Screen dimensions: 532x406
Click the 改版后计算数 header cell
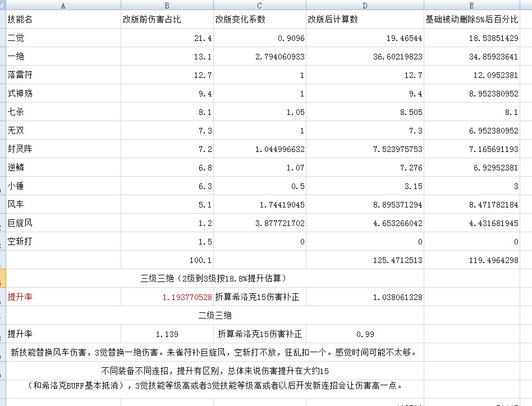tap(365, 20)
